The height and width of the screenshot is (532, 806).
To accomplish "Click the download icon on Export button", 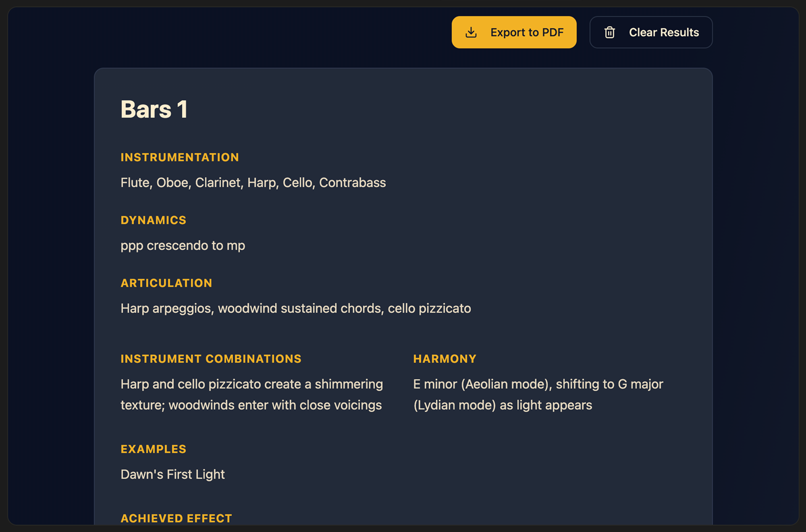I will [471, 32].
